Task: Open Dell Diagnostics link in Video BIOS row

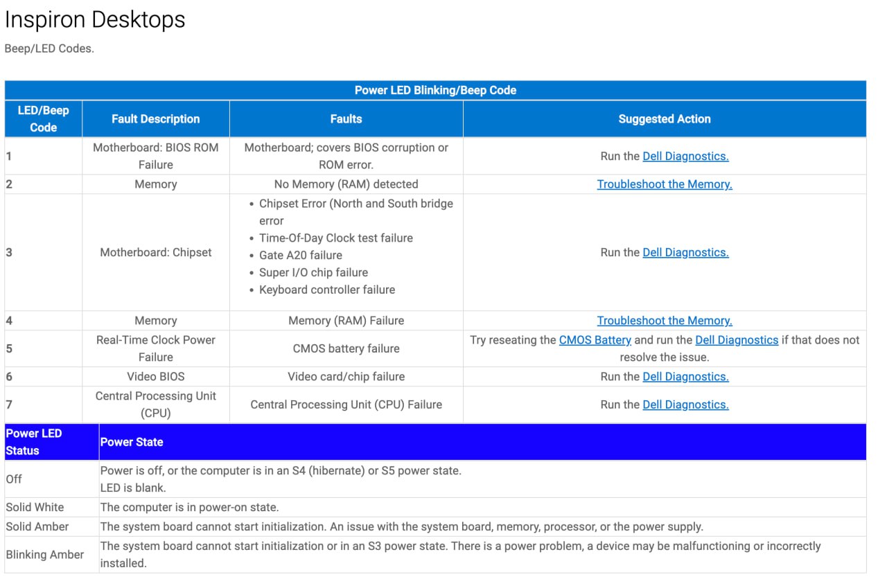Action: pos(685,377)
